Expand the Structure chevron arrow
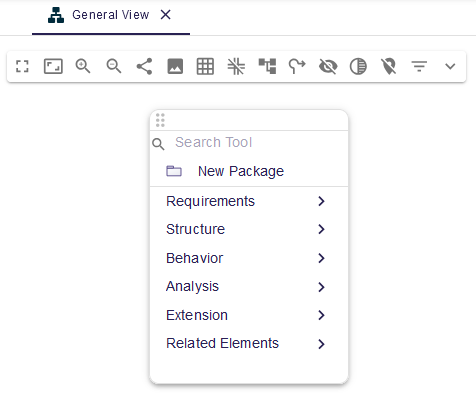The width and height of the screenshot is (476, 399). coord(321,229)
